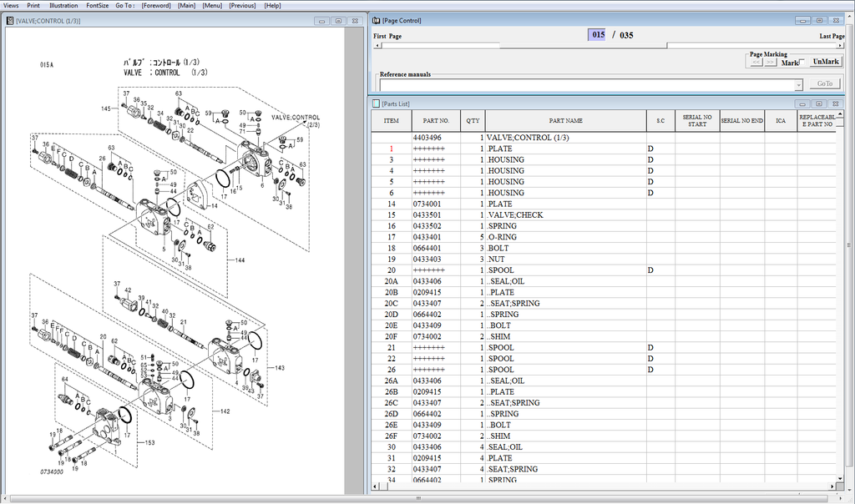Open the Illustration menu
This screenshot has width=855, height=504.
(x=63, y=5)
